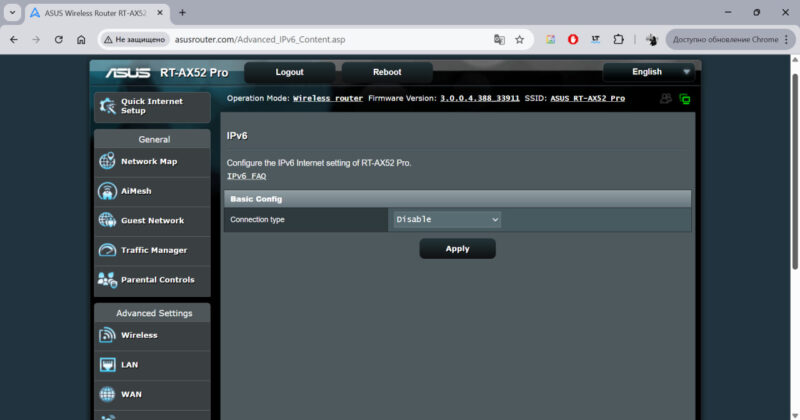The height and width of the screenshot is (420, 800).
Task: Click the green network status icon in header
Action: point(685,99)
